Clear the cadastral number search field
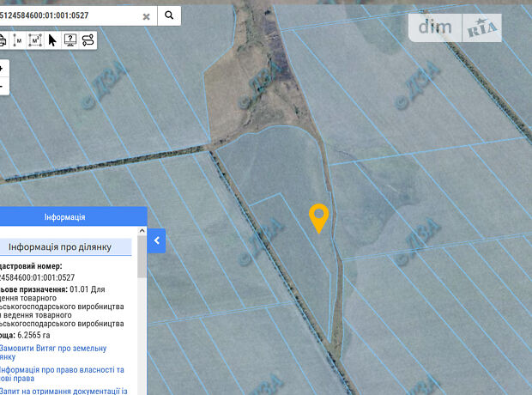Image resolution: width=532 pixels, height=395 pixels. point(146,15)
